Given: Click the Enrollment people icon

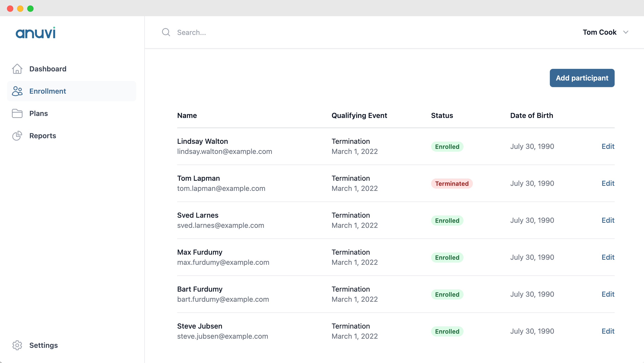Looking at the screenshot, I should pyautogui.click(x=17, y=91).
